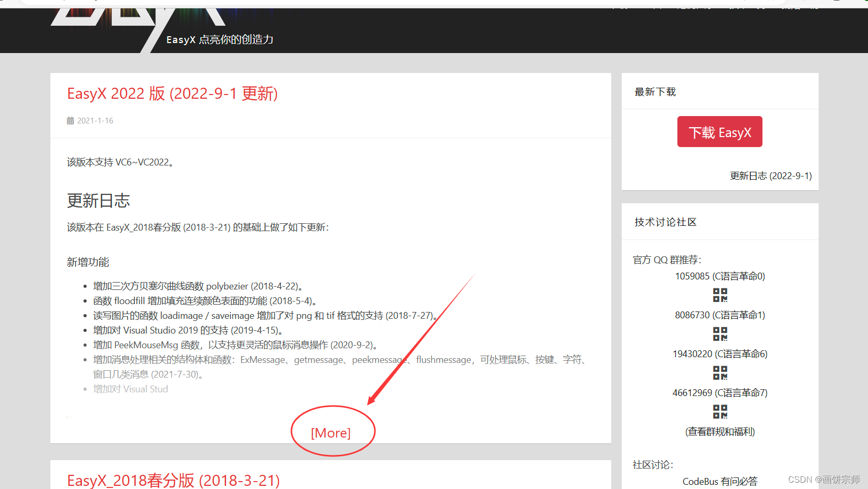Select the 最新下载 panel heading
Viewport: 868px width, 489px height.
coord(655,92)
